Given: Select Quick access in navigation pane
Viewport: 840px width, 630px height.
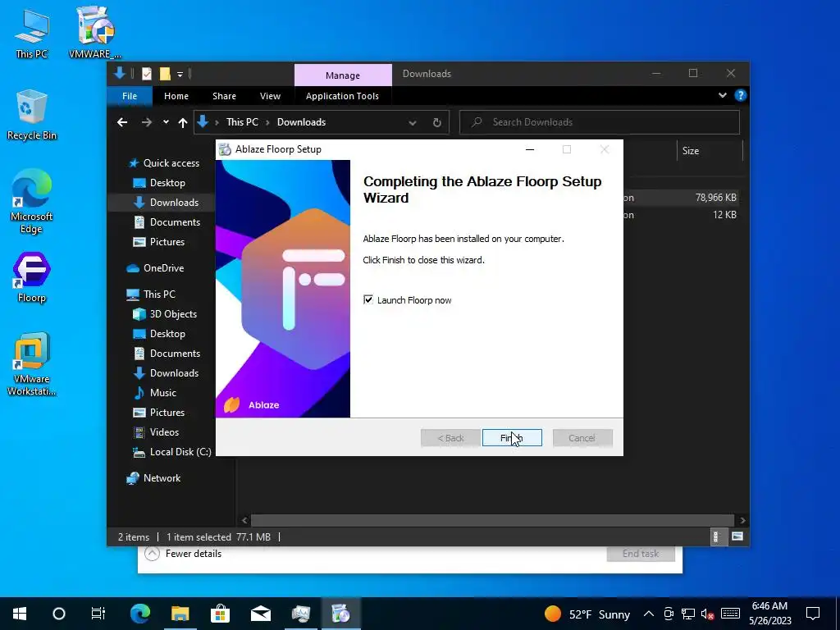Looking at the screenshot, I should (x=171, y=163).
